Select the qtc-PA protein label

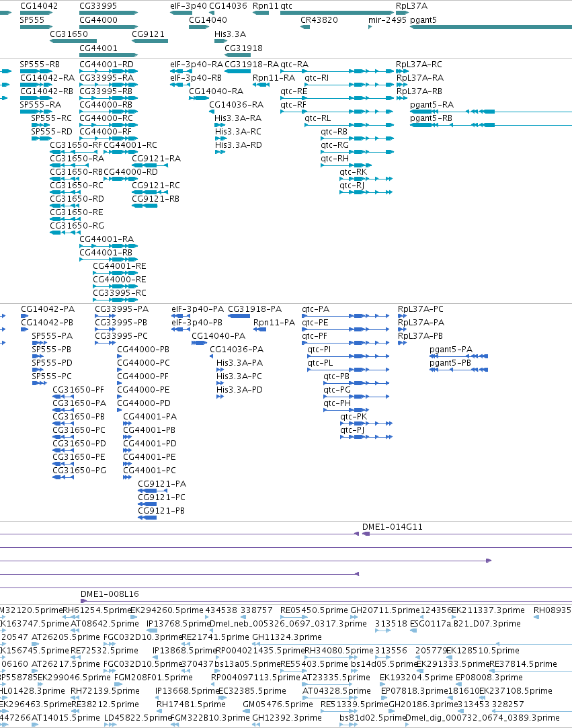point(316,309)
